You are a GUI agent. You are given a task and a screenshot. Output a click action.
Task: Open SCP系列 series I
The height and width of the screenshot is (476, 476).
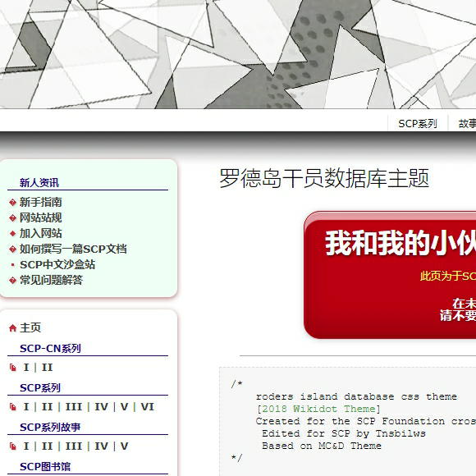(26, 407)
